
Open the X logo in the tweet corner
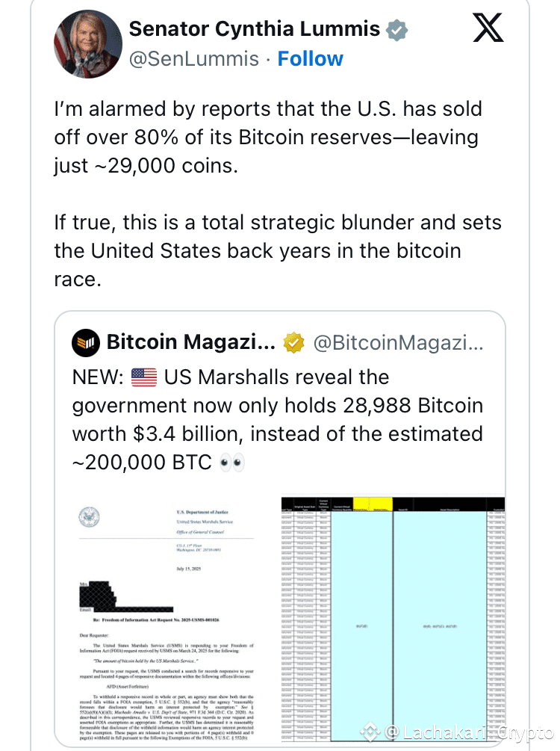(488, 28)
